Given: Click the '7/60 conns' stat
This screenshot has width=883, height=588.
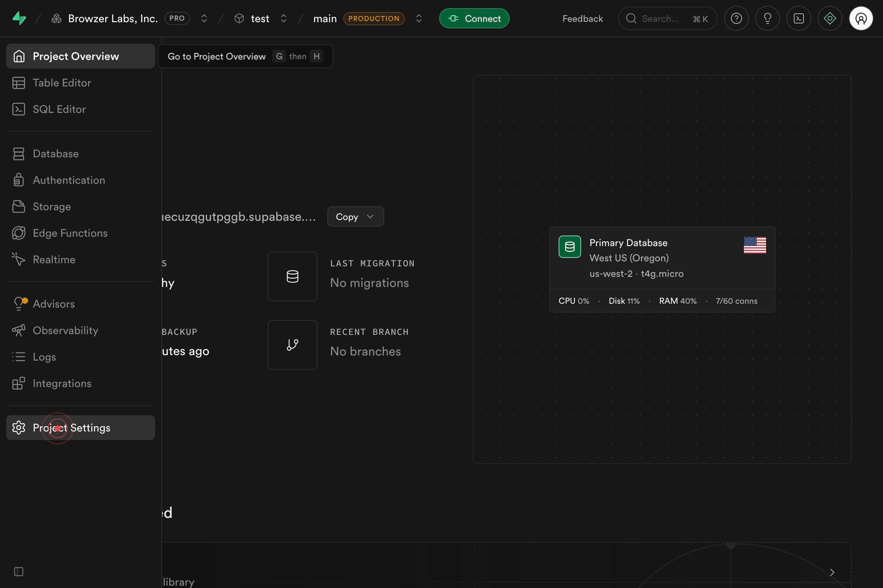Looking at the screenshot, I should [736, 301].
